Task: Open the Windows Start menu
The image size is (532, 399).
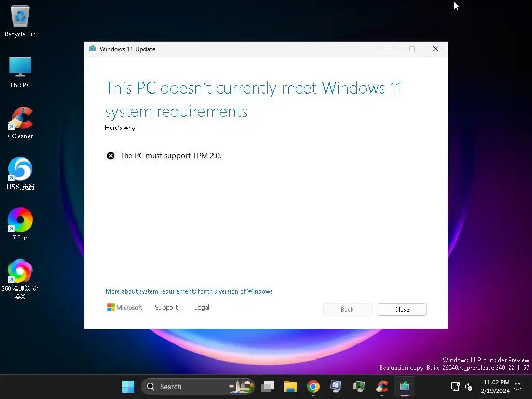Action: pos(128,387)
